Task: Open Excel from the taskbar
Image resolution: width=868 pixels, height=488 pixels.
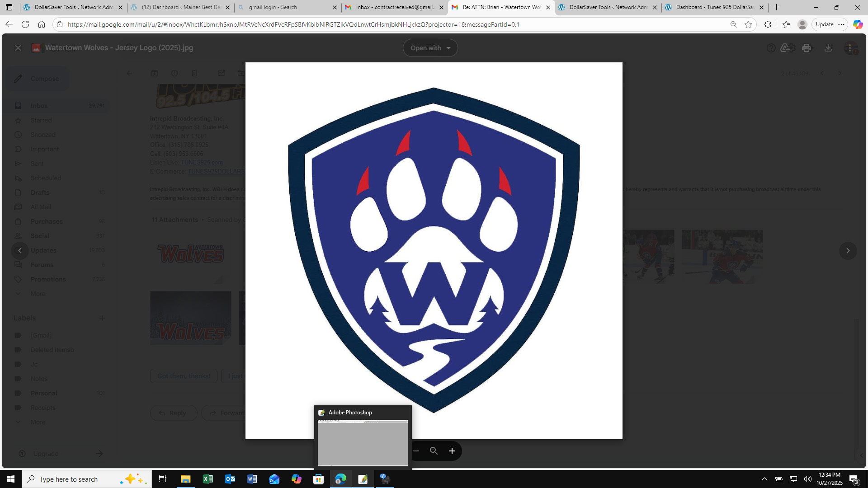Action: [x=208, y=479]
